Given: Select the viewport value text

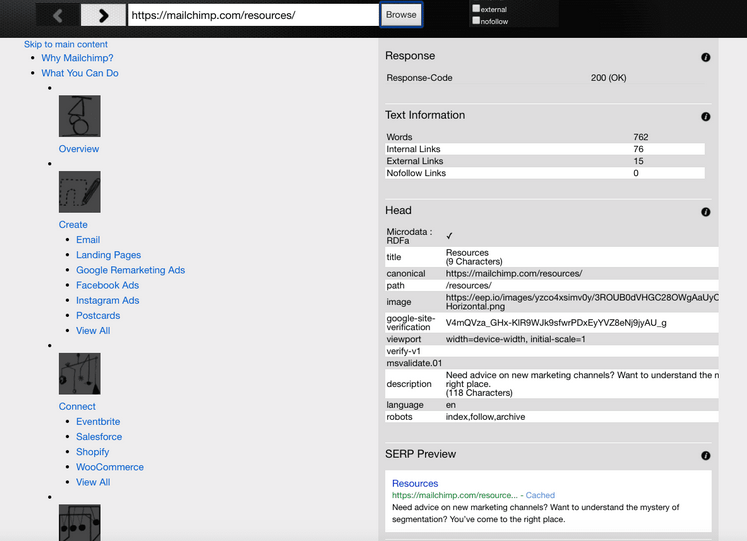Looking at the screenshot, I should pyautogui.click(x=515, y=339).
